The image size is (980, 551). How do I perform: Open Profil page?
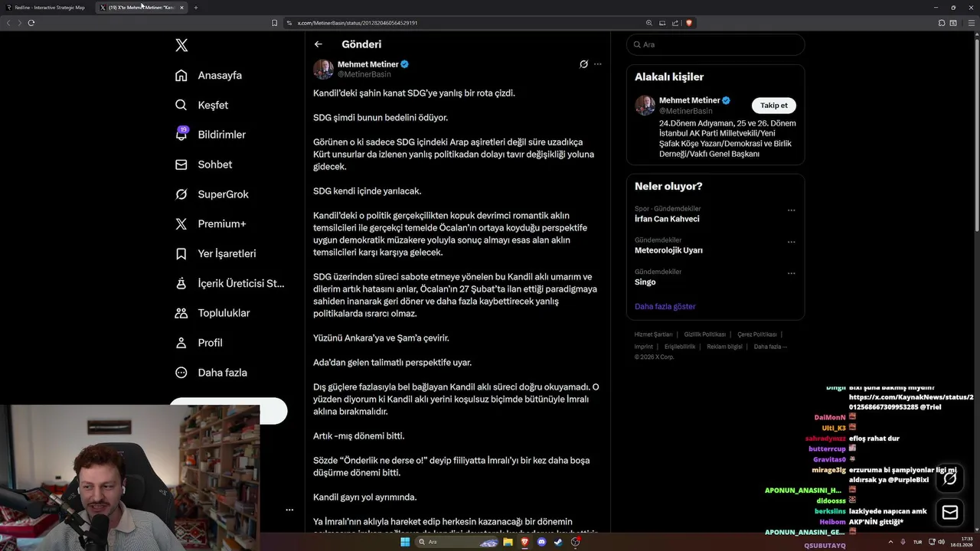(x=198, y=343)
